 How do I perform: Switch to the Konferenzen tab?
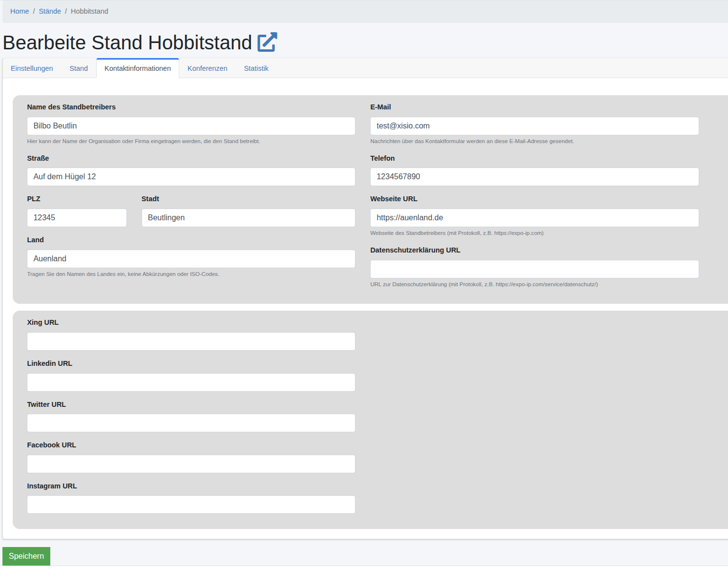(x=207, y=68)
